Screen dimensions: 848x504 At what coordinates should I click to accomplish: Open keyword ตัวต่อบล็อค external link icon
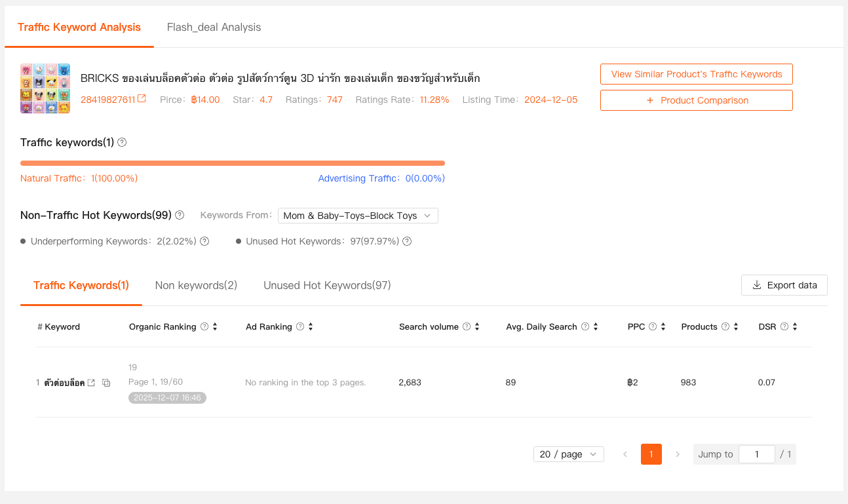pyautogui.click(x=92, y=383)
